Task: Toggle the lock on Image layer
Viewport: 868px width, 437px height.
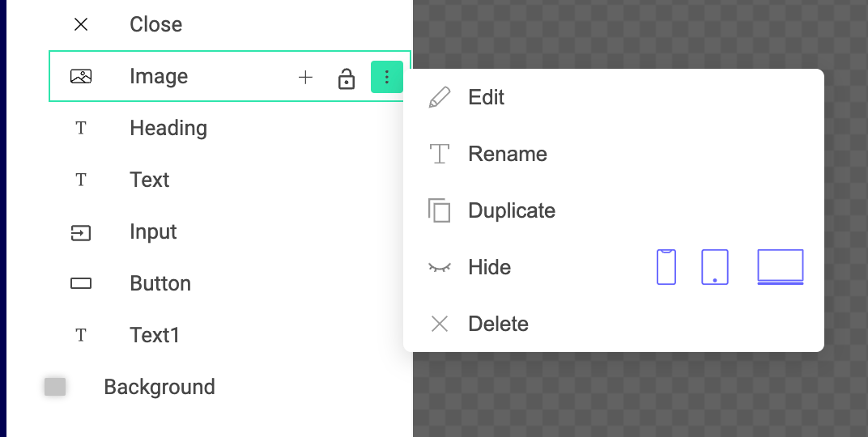Action: [x=347, y=78]
